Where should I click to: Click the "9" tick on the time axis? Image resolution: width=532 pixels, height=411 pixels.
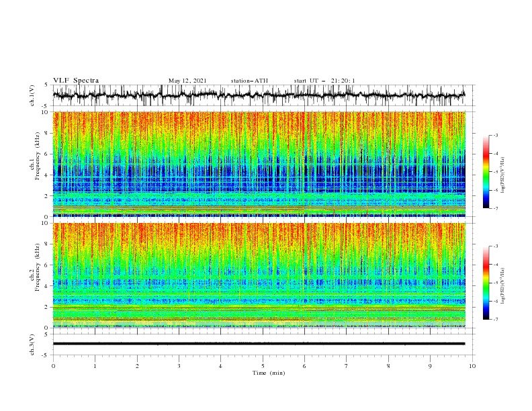tap(430, 366)
